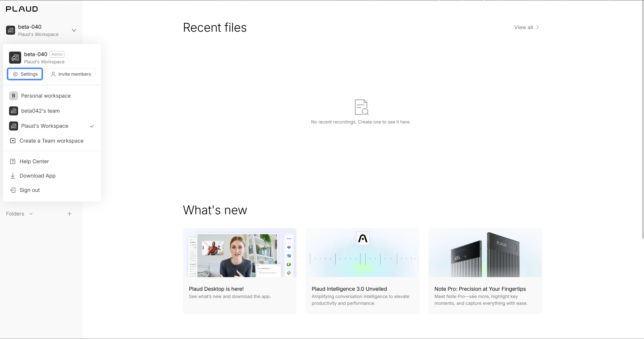This screenshot has width=644, height=339.
Task: Click the beta-040 avatar icon in popup header
Action: (x=15, y=58)
